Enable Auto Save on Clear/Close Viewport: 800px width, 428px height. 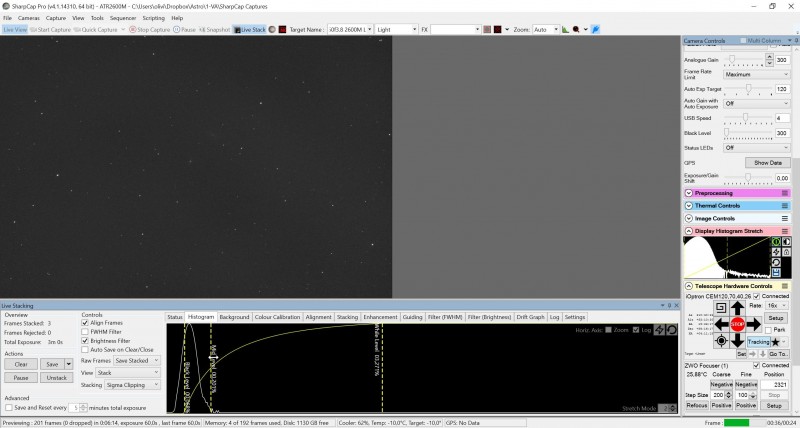pyautogui.click(x=85, y=349)
